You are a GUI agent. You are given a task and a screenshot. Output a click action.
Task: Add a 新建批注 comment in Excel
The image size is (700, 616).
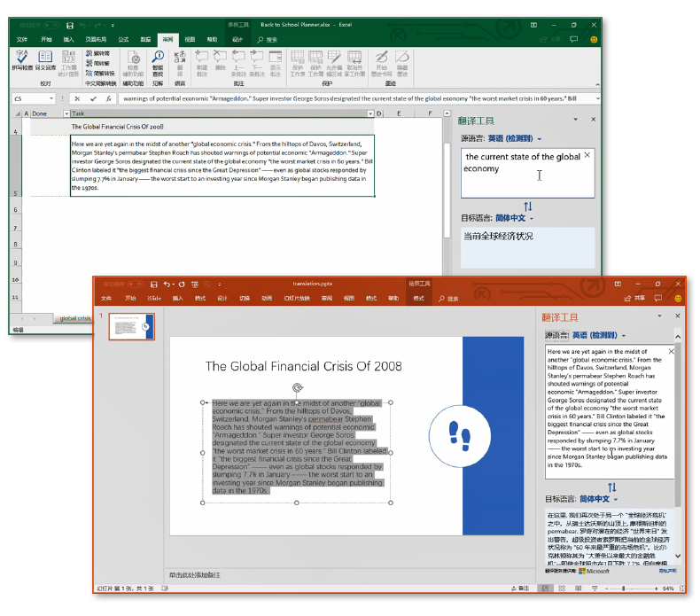pyautogui.click(x=202, y=64)
